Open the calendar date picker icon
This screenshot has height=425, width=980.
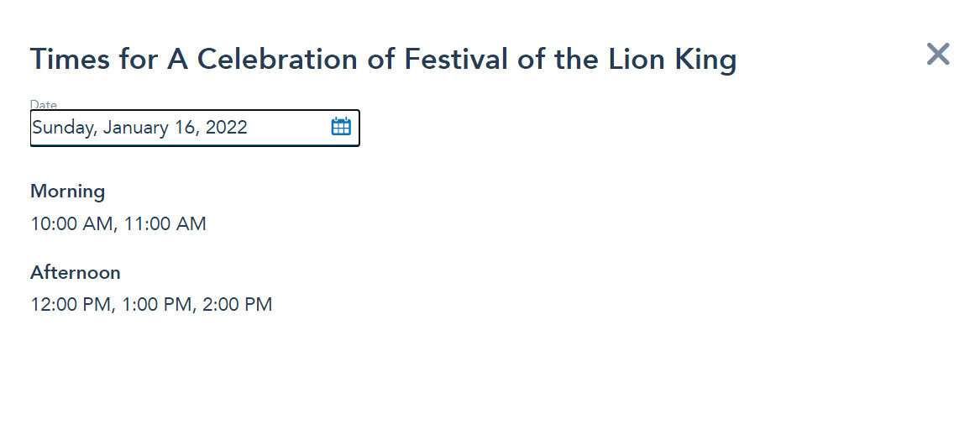tap(341, 127)
